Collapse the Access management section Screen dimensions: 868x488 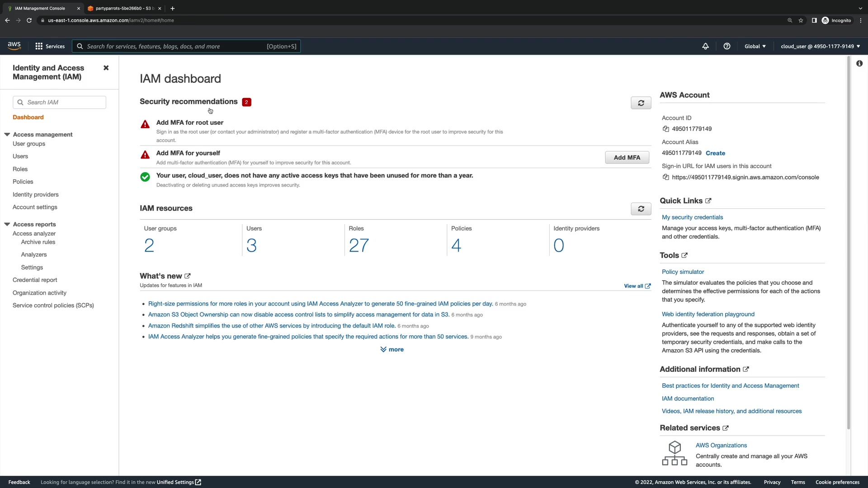[x=7, y=135]
